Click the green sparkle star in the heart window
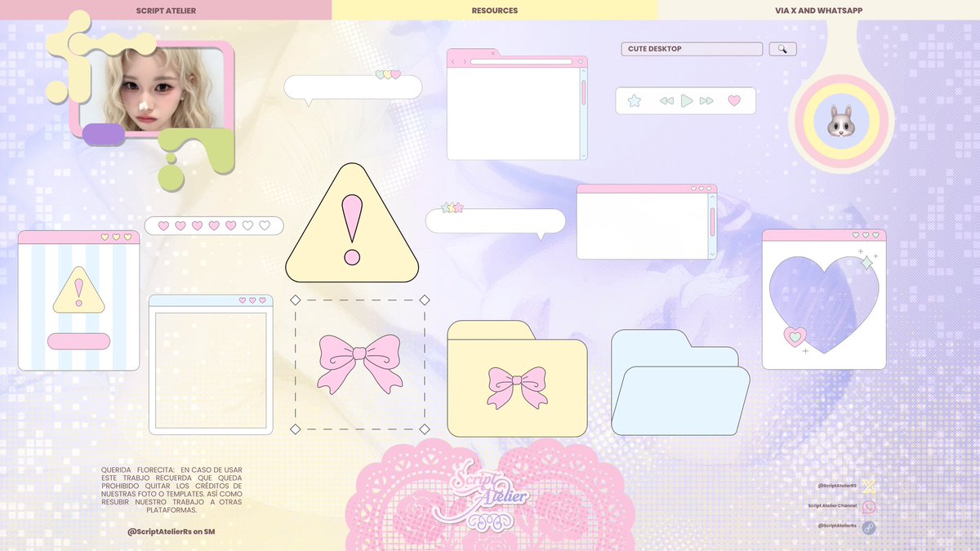980x551 pixels. pos(867,263)
